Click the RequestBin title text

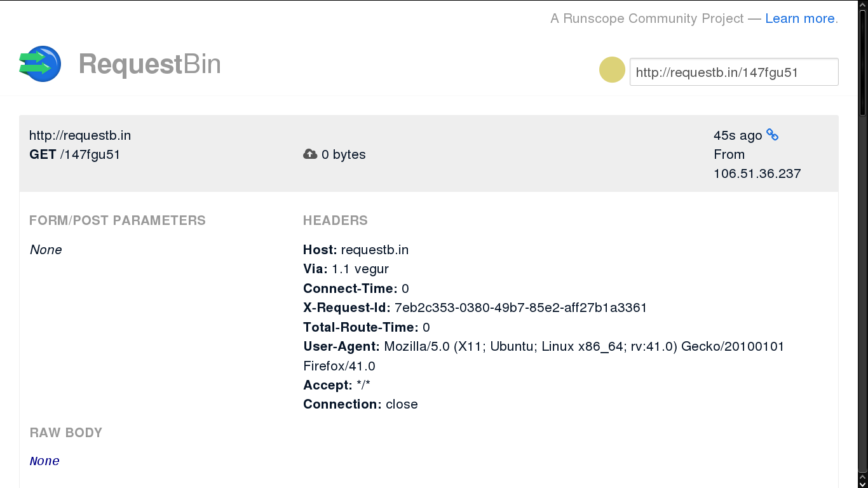(x=149, y=64)
